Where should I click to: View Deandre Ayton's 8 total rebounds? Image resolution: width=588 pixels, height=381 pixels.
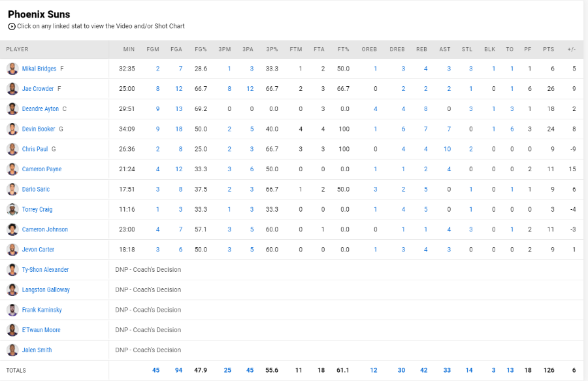425,108
